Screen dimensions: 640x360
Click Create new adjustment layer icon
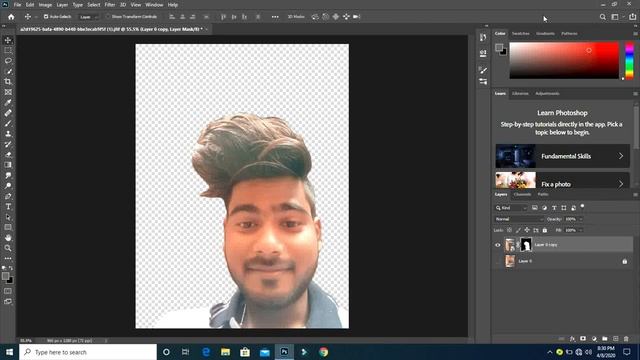pos(594,339)
